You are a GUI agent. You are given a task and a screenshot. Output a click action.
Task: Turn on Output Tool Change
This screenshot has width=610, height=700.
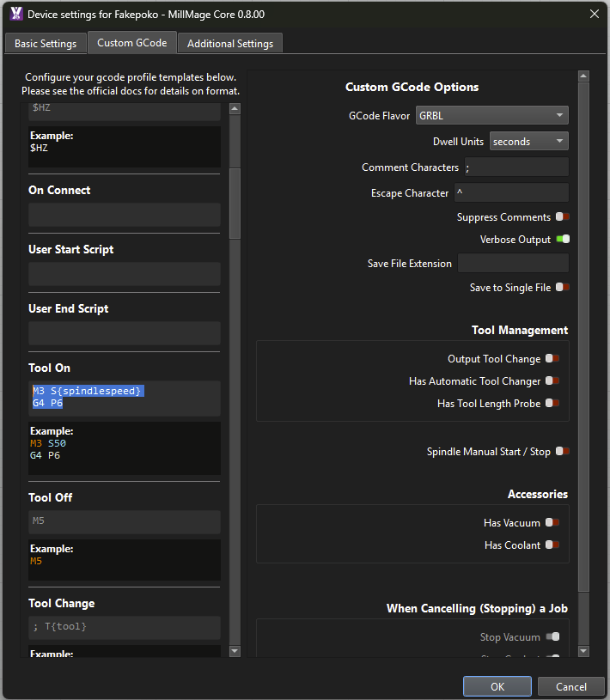point(552,359)
